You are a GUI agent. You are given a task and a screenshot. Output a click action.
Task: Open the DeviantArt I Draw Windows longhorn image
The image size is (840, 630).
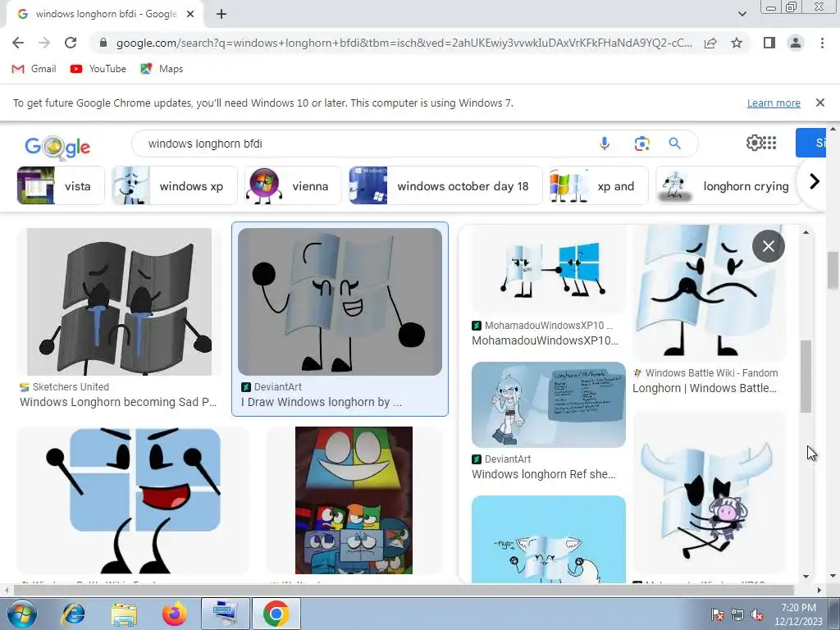click(x=340, y=302)
